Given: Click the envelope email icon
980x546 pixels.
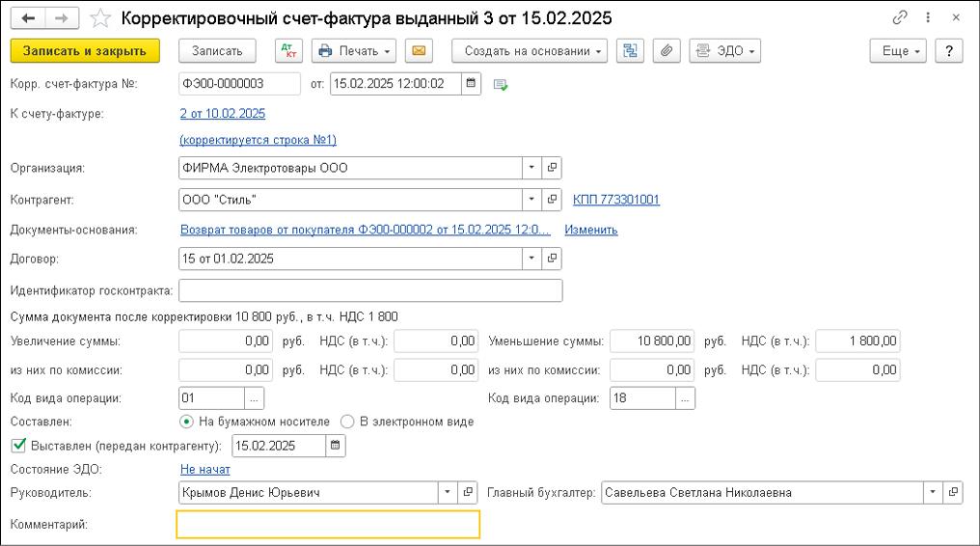Looking at the screenshot, I should pos(418,51).
